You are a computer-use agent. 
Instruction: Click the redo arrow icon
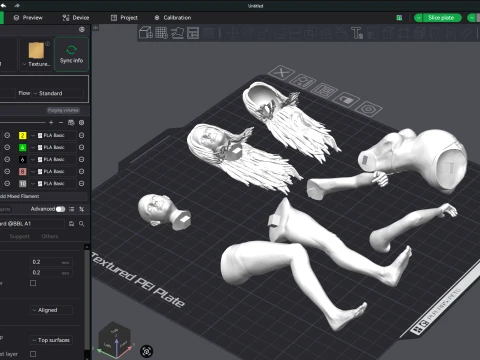17,5
